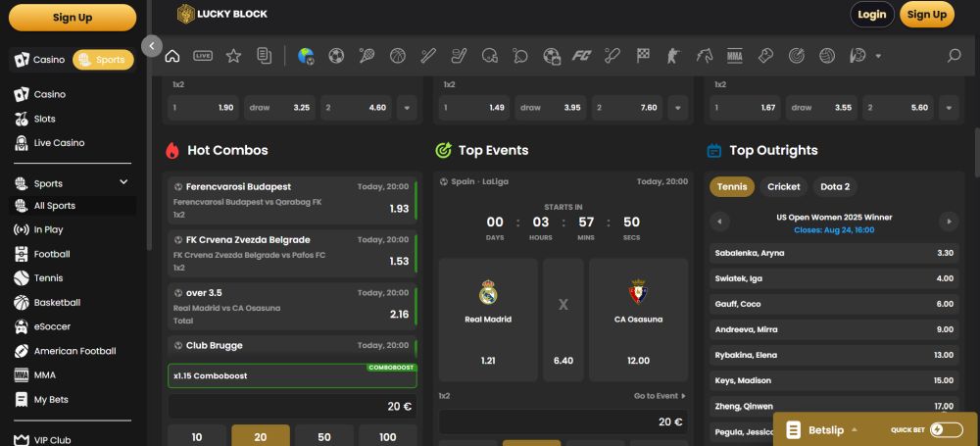Switch to Dota 2 outrights tab
The width and height of the screenshot is (980, 446).
point(834,186)
